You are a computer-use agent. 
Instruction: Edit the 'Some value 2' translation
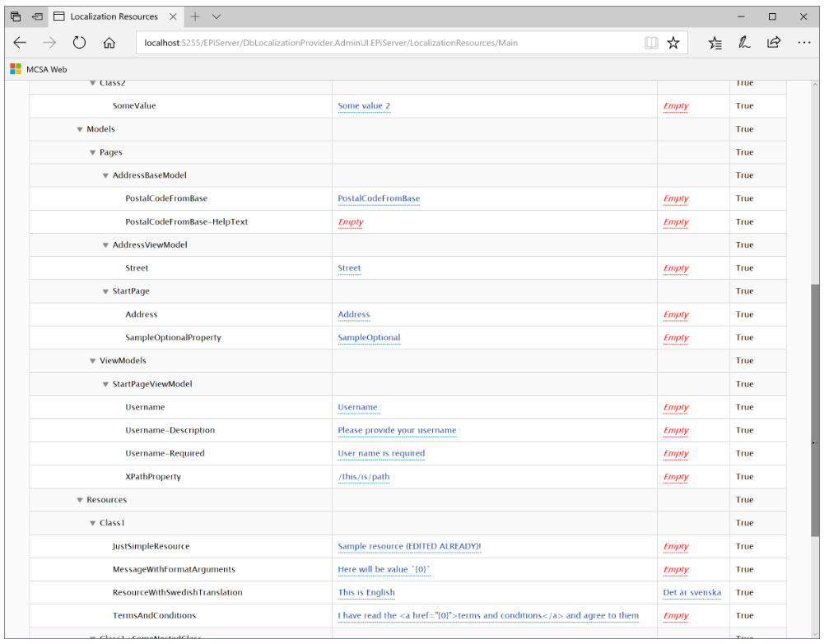coord(364,105)
